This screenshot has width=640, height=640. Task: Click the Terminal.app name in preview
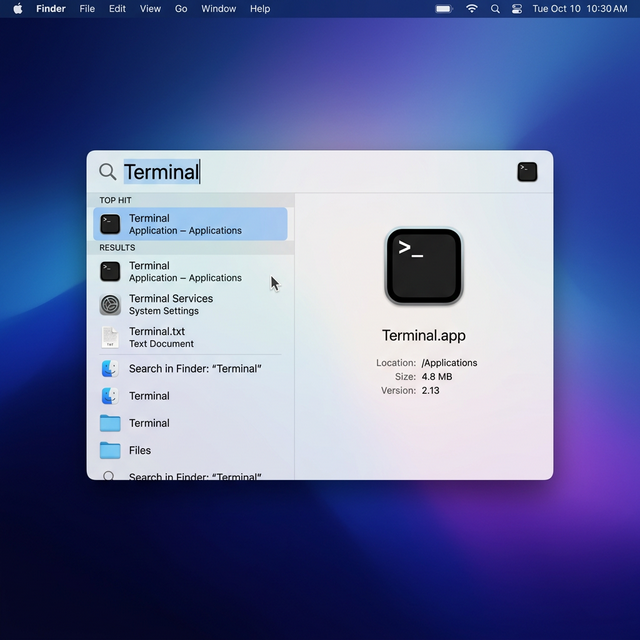click(x=424, y=336)
